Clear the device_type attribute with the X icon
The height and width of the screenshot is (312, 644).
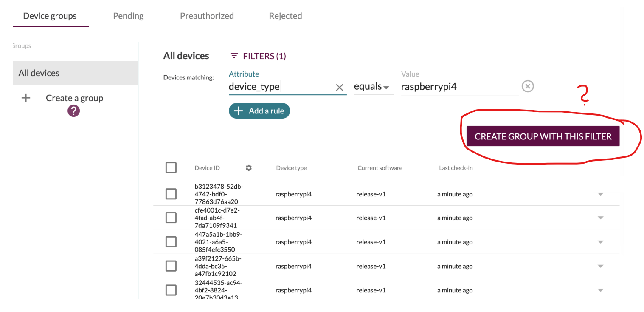pos(340,88)
